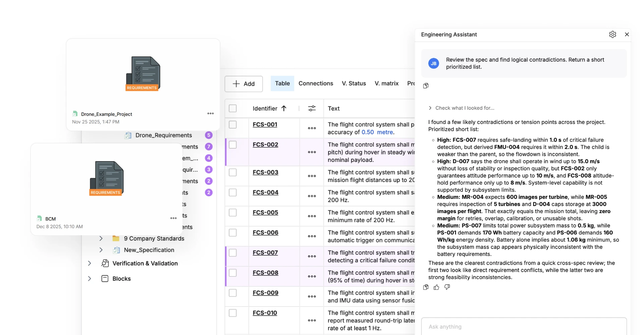The width and height of the screenshot is (644, 335).
Task: Open more options for FCS-001 row
Action: point(312,128)
